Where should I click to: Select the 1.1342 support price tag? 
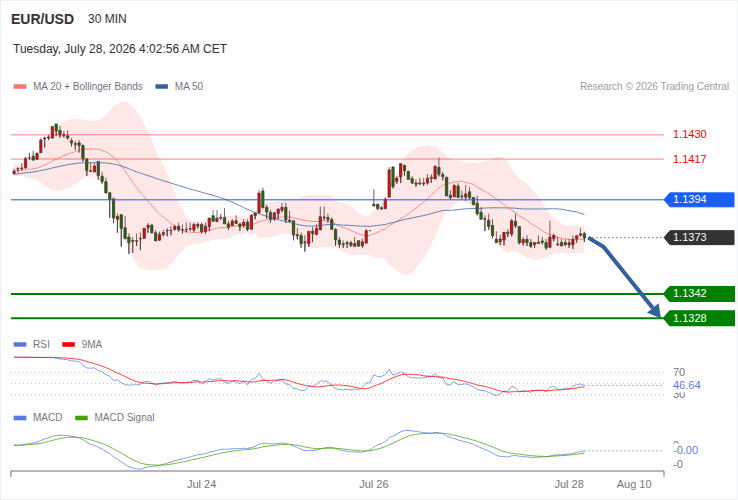click(x=699, y=294)
